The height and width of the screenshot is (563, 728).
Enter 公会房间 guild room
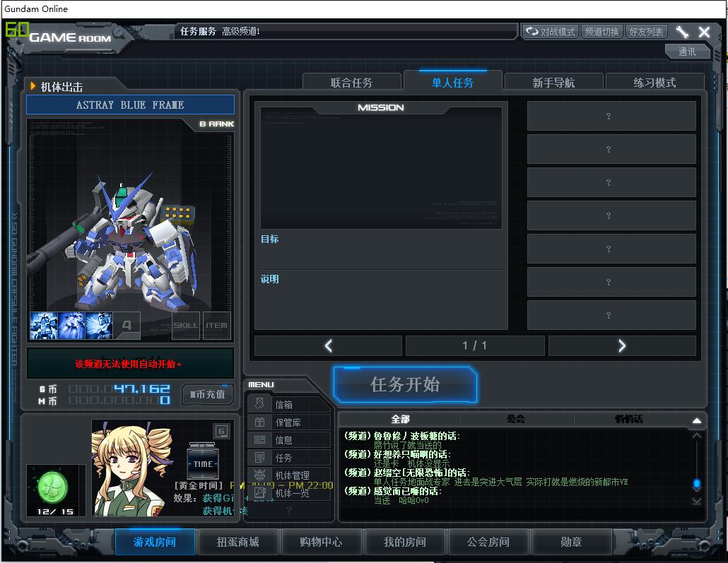pos(488,542)
